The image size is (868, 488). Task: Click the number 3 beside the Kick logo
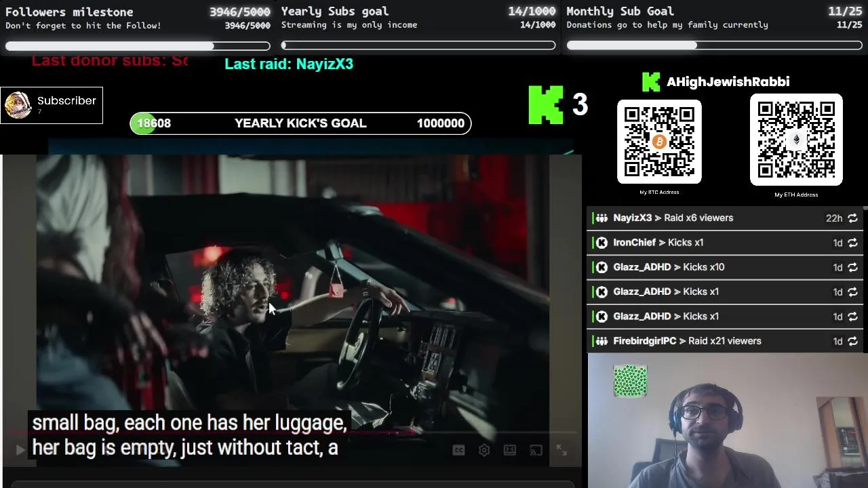[580, 104]
